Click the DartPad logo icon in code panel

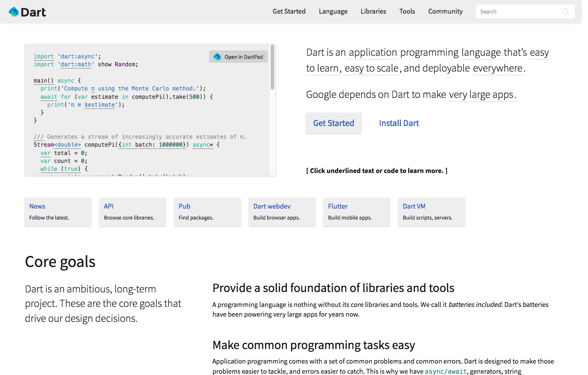point(217,57)
